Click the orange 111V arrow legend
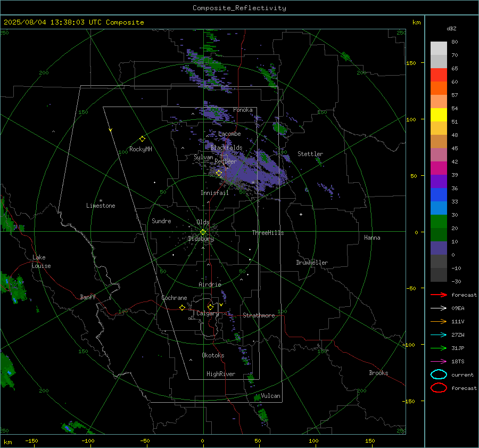This screenshot has width=479, height=448. [439, 321]
